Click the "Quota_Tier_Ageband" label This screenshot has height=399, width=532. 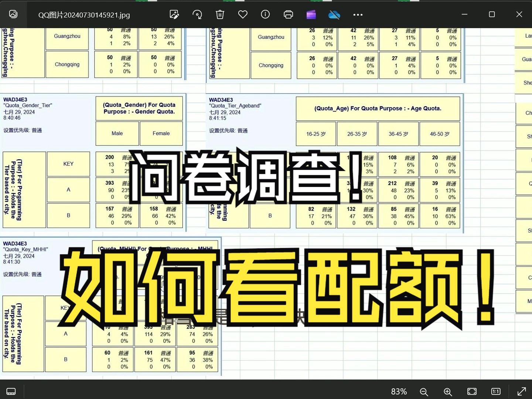pyautogui.click(x=235, y=106)
